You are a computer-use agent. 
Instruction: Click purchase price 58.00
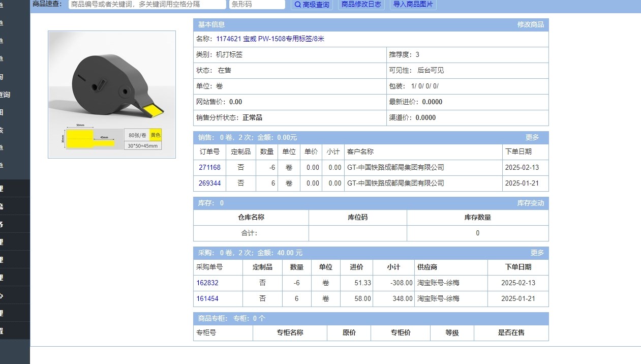click(362, 298)
